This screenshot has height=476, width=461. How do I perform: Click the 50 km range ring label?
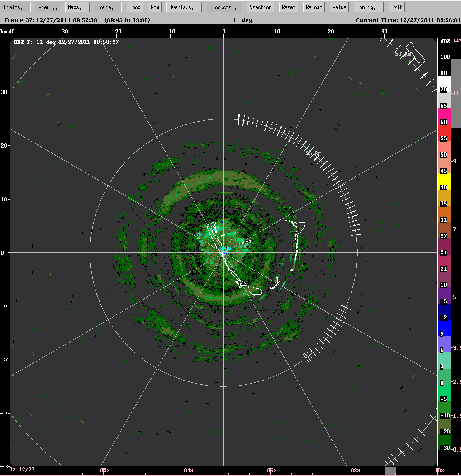click(x=403, y=54)
